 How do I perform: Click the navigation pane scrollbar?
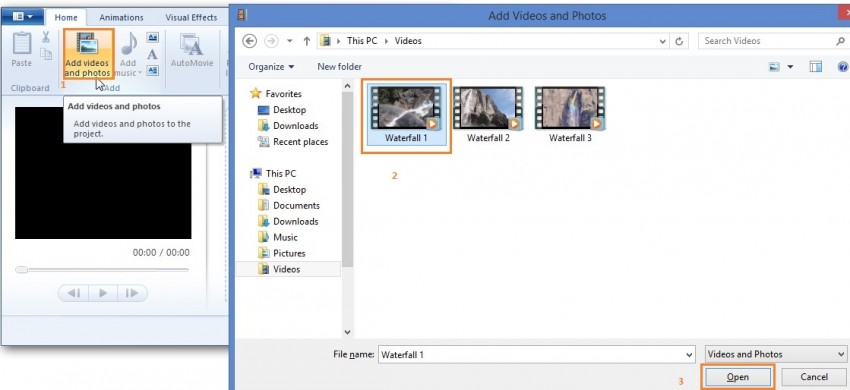(347, 179)
